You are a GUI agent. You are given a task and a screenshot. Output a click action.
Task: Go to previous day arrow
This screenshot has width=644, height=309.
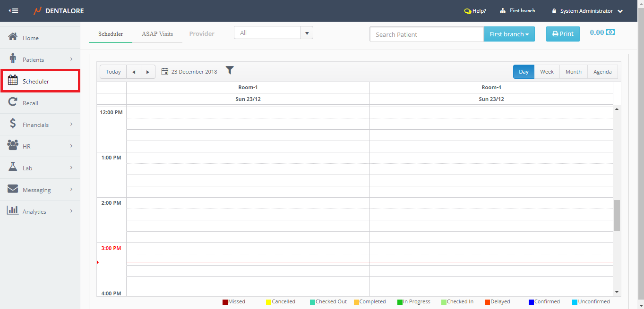click(x=134, y=72)
